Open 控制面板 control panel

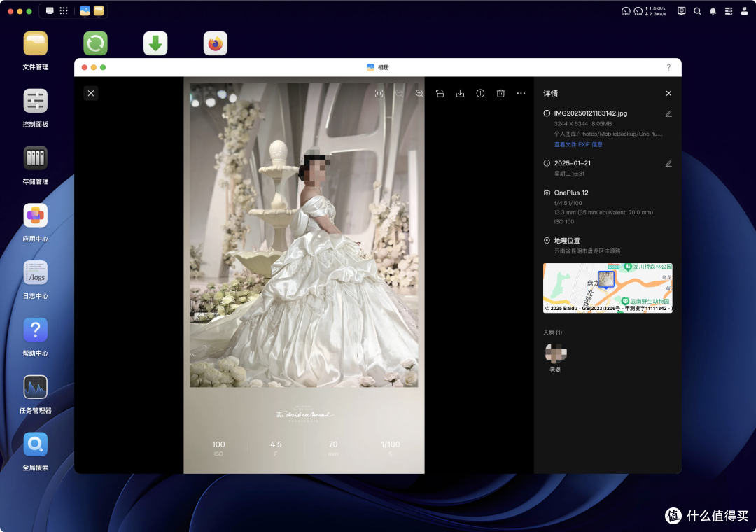point(35,108)
